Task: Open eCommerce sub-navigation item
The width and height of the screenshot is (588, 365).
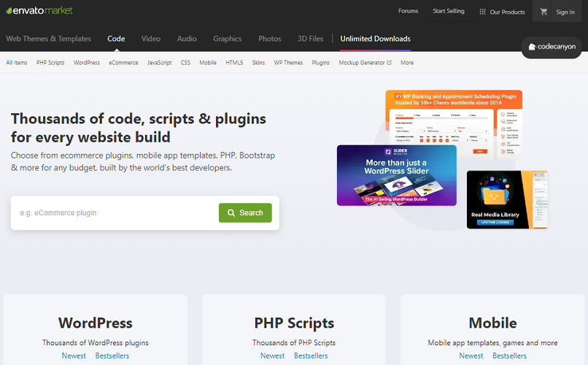Action: 123,63
